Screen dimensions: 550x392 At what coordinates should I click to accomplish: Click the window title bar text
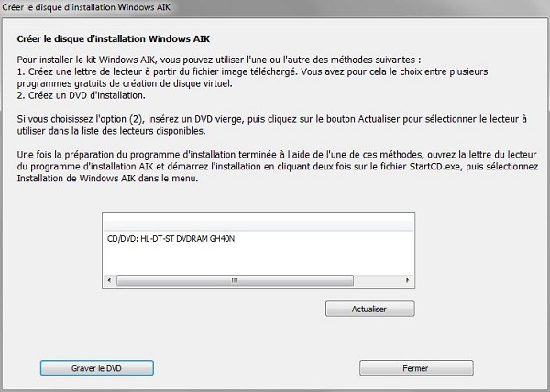point(86,7)
